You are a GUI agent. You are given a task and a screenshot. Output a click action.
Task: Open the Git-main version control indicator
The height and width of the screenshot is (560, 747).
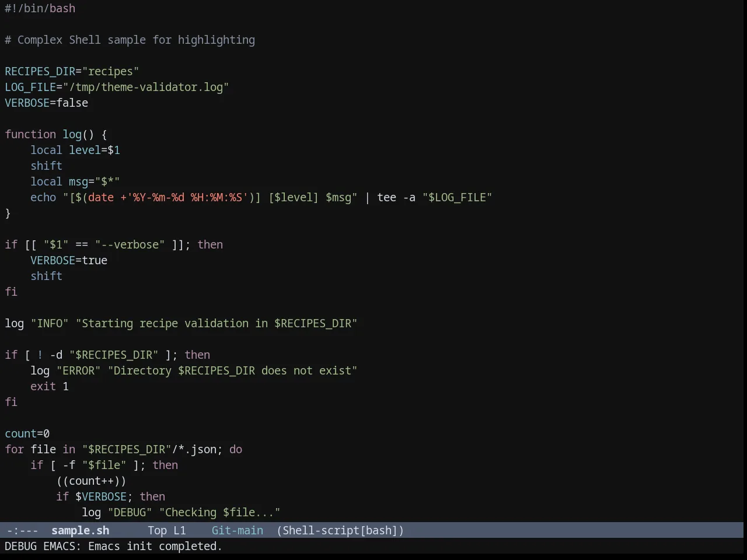coord(238,530)
